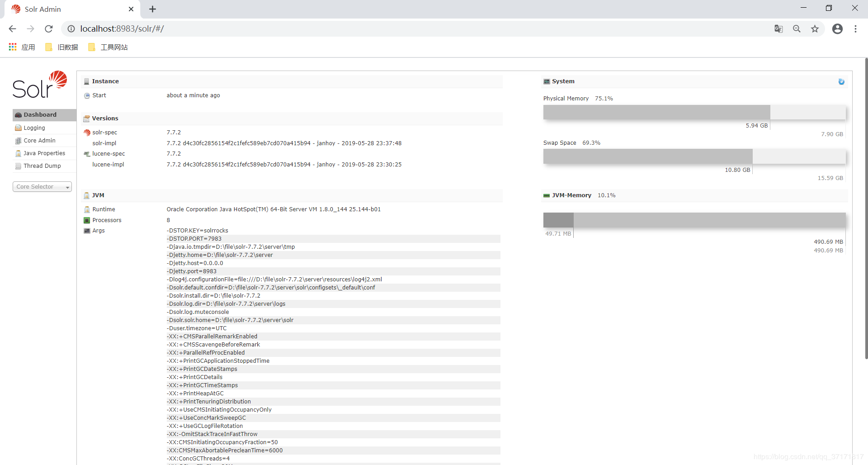
Task: Click the solr-spec Solr icon
Action: click(87, 133)
